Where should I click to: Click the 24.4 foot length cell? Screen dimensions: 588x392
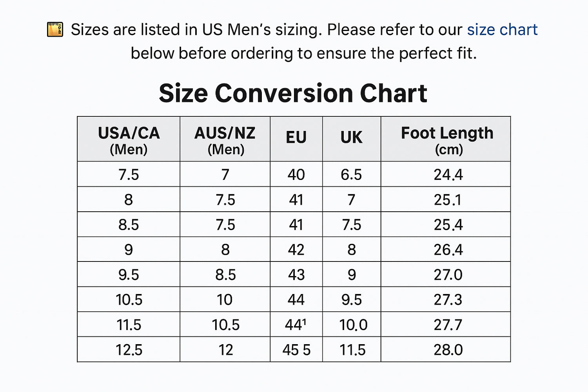click(448, 175)
